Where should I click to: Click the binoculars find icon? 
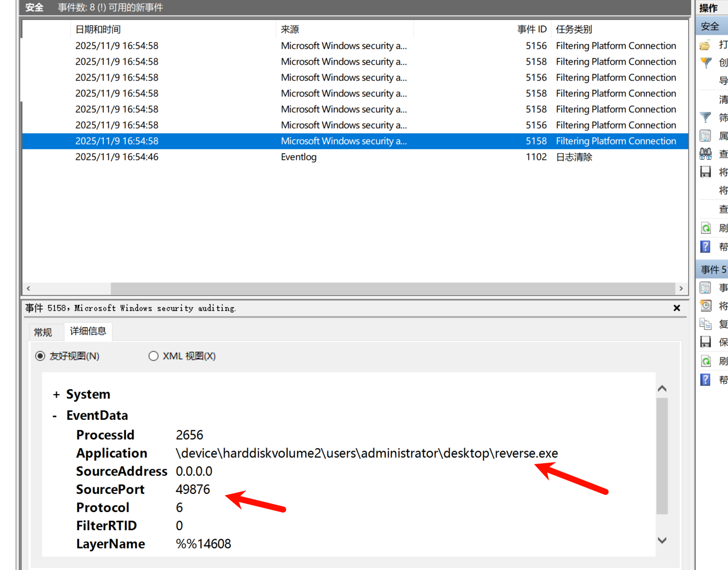[x=706, y=154]
